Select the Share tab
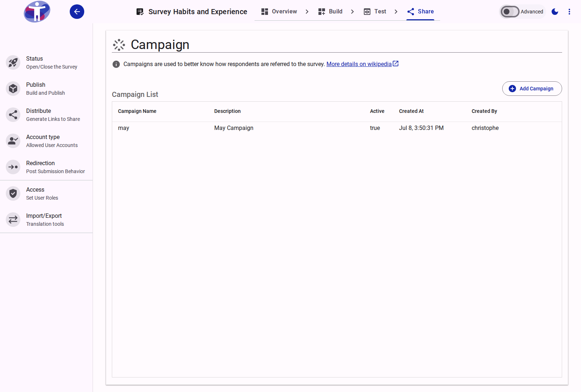 pyautogui.click(x=420, y=12)
